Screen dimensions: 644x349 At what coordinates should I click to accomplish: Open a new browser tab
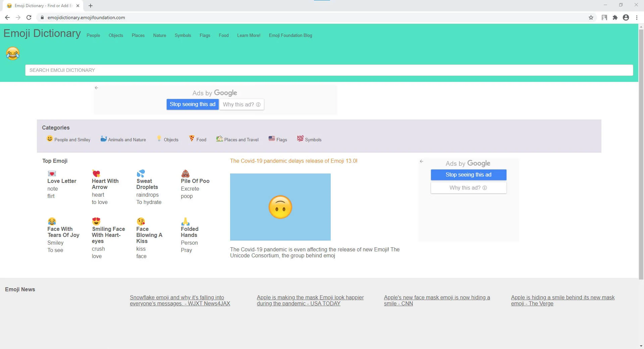pyautogui.click(x=91, y=6)
